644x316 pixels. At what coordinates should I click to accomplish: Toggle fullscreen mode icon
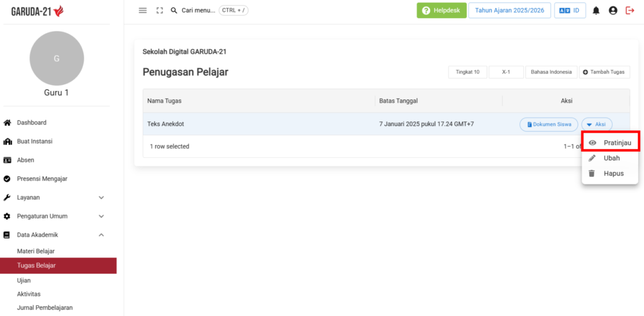(x=160, y=11)
